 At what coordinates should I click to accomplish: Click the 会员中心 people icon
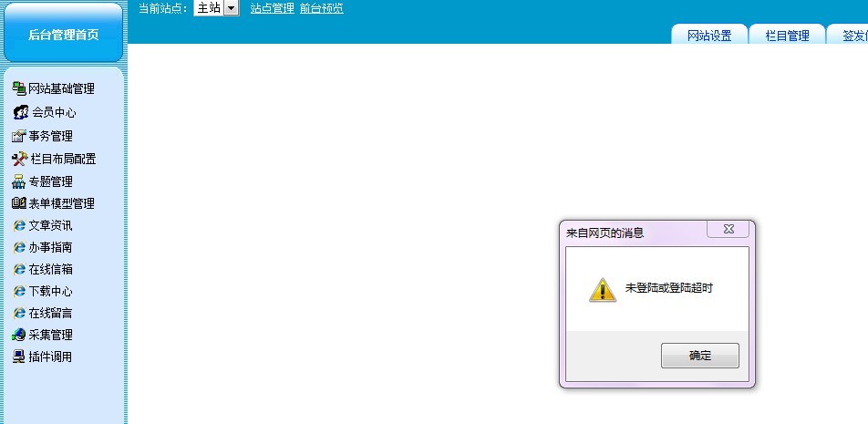pos(21,112)
